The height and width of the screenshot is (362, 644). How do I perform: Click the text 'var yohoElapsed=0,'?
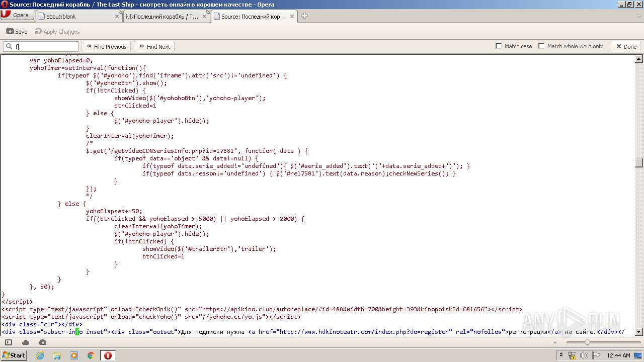61,60
